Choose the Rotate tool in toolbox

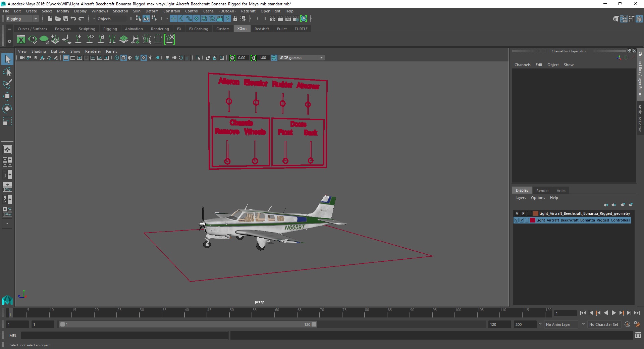7,108
